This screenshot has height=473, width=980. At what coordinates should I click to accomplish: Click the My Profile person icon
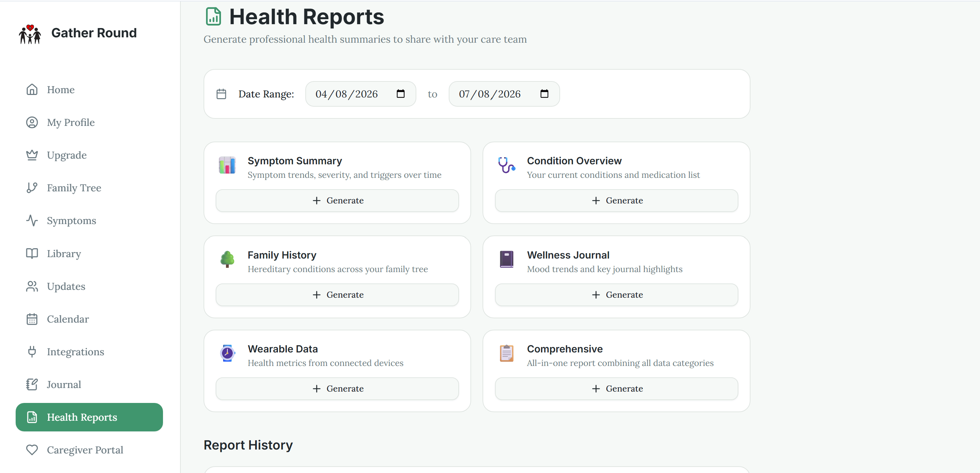point(32,122)
